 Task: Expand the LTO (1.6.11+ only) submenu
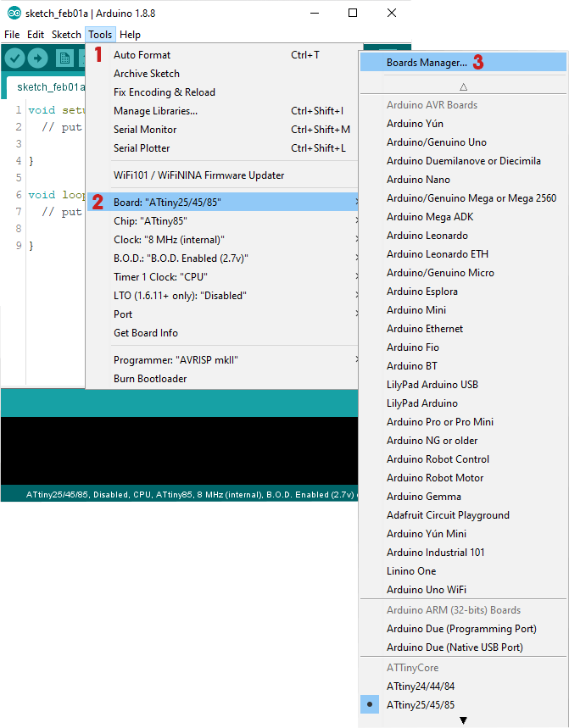(x=222, y=295)
